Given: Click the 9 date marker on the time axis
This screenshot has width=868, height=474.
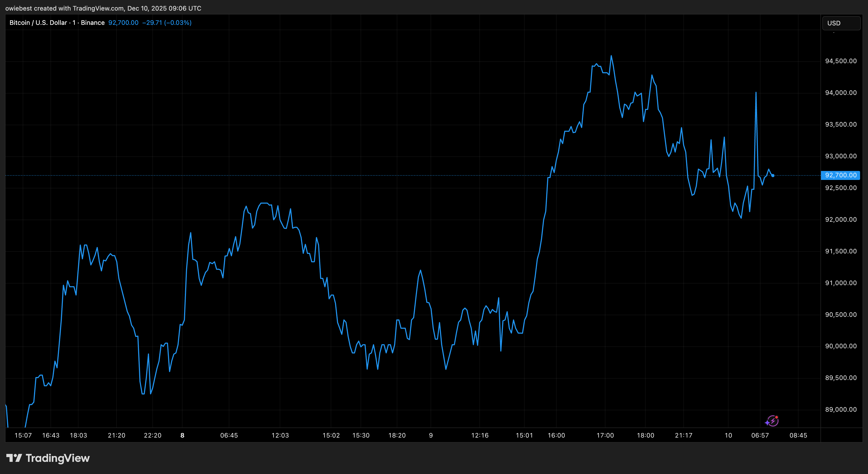Looking at the screenshot, I should (x=431, y=435).
